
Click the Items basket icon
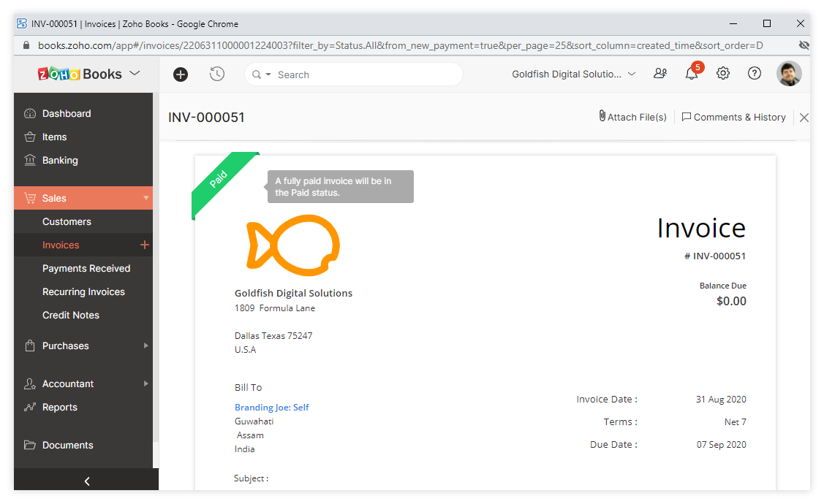[x=30, y=137]
